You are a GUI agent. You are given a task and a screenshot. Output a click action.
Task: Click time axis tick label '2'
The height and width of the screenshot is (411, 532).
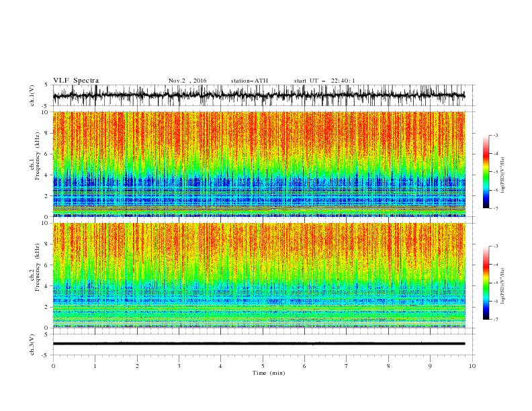tap(137, 366)
